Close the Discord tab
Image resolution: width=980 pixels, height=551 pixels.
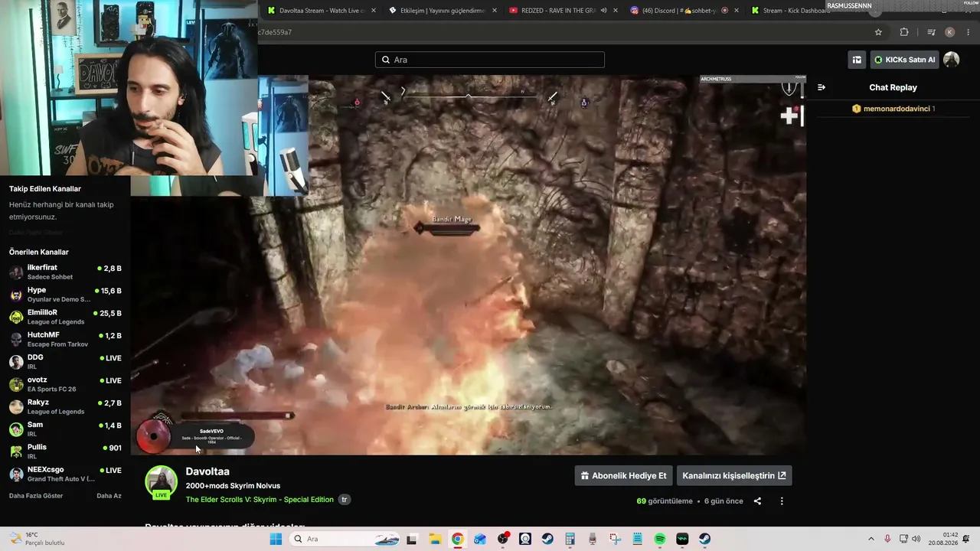(x=737, y=11)
